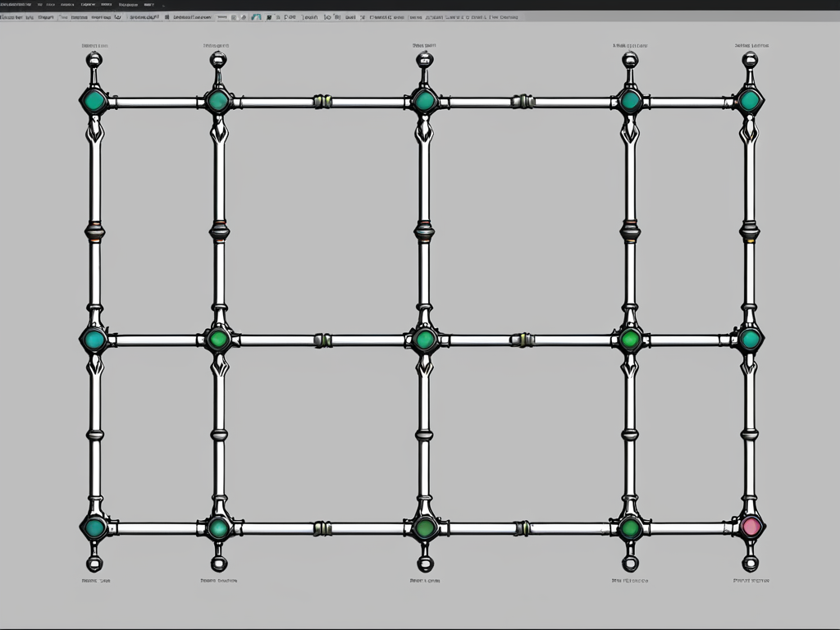Select the bottom-center green junction node
840x630 pixels.
424,527
